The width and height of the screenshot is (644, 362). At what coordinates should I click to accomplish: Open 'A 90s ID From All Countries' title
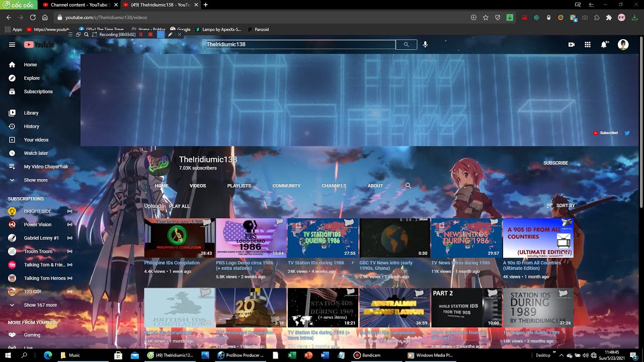(532, 265)
